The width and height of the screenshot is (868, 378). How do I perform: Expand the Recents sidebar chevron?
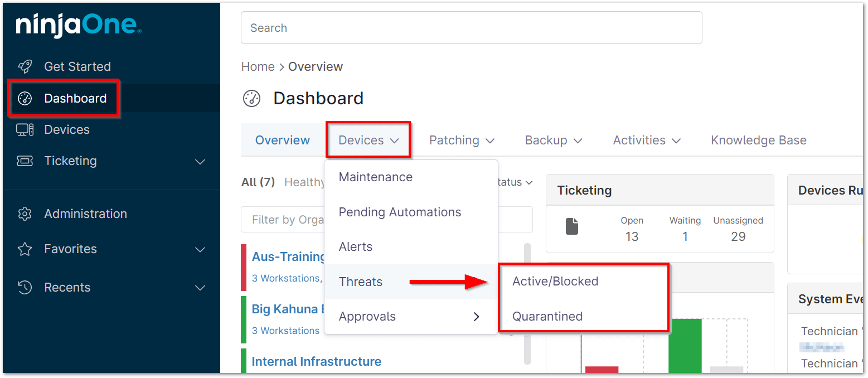pos(200,288)
